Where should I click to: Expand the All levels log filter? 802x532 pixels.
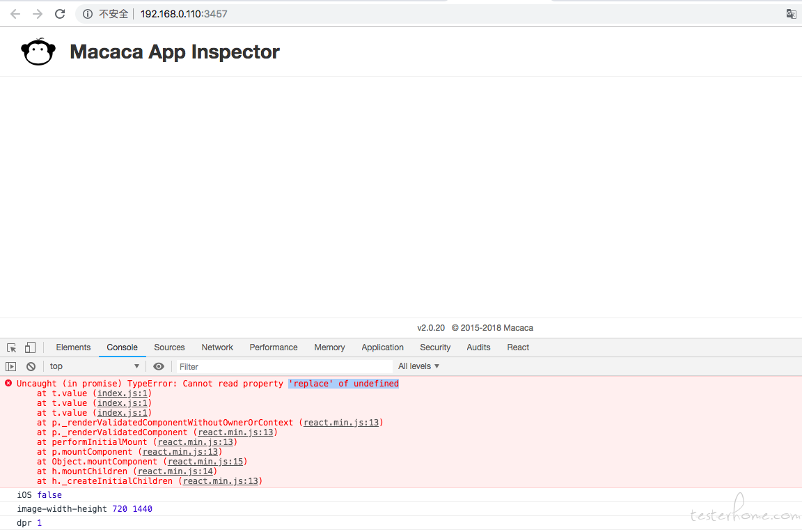[418, 366]
